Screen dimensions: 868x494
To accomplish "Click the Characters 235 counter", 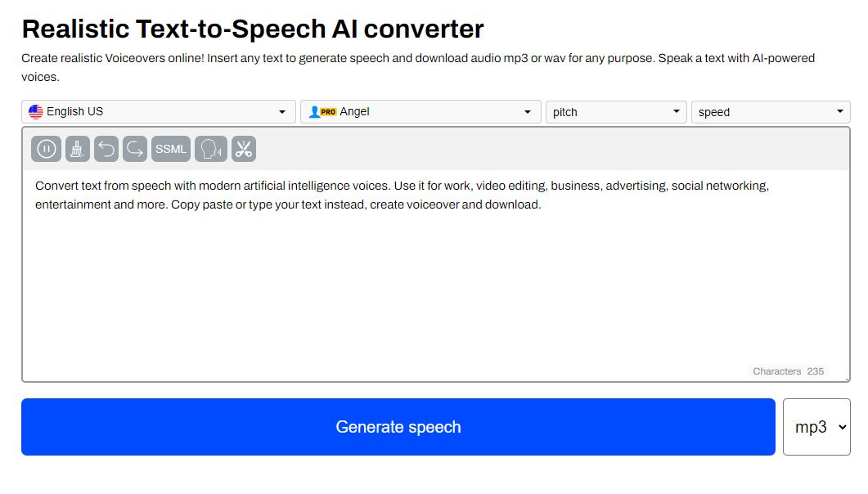I will [x=788, y=370].
